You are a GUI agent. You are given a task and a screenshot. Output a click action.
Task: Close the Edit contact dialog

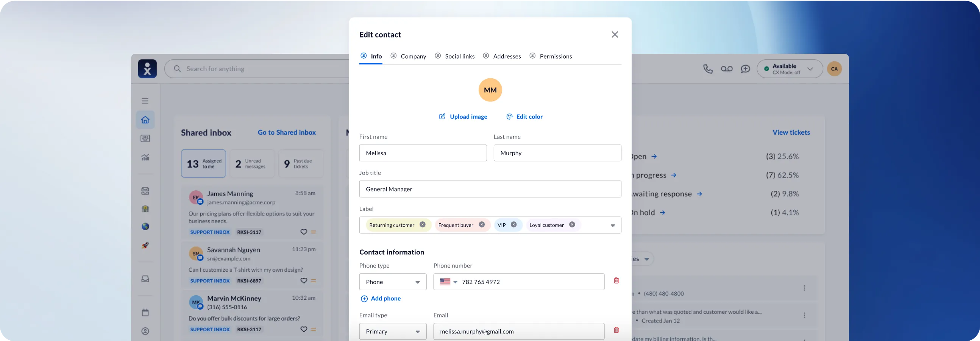pos(615,34)
